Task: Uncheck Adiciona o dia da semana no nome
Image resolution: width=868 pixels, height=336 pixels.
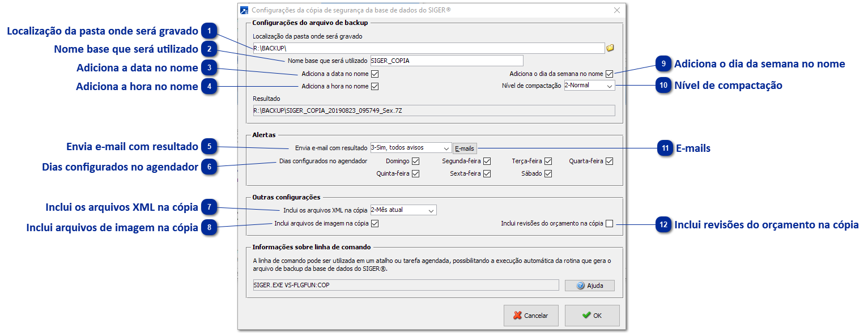Action: pos(609,73)
